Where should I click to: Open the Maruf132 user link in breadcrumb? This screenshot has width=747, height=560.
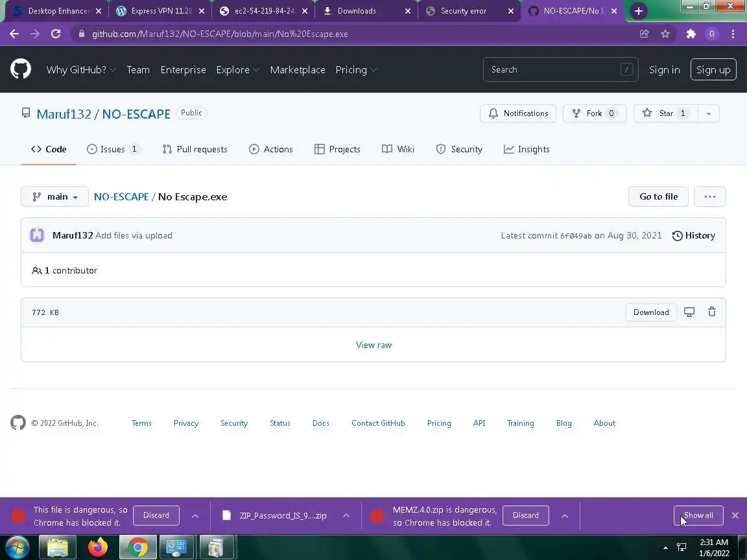[x=64, y=114]
